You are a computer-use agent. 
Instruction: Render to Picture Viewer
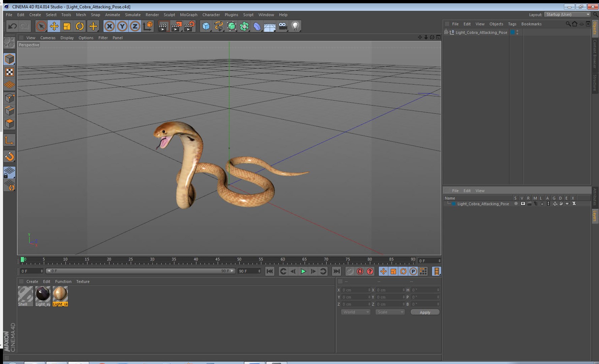coord(176,26)
